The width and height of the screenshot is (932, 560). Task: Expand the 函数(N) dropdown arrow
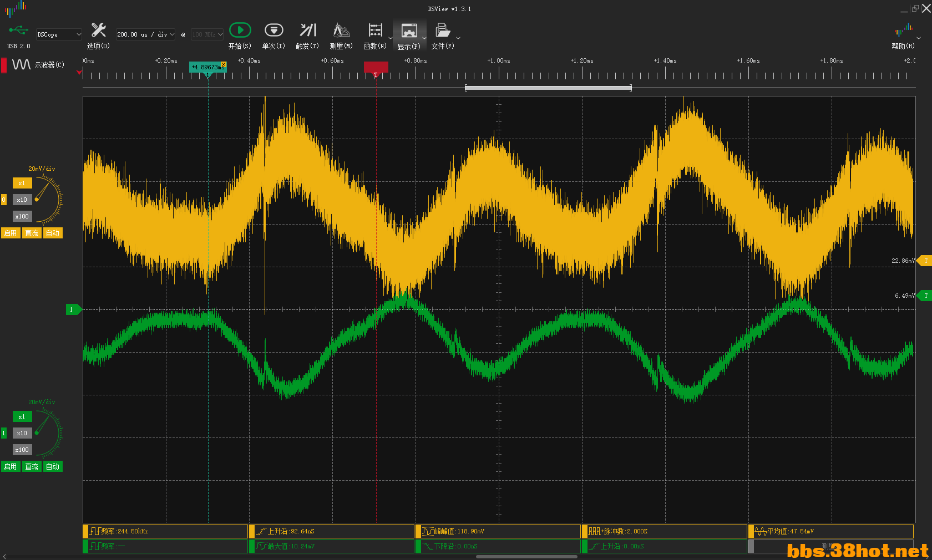point(391,38)
